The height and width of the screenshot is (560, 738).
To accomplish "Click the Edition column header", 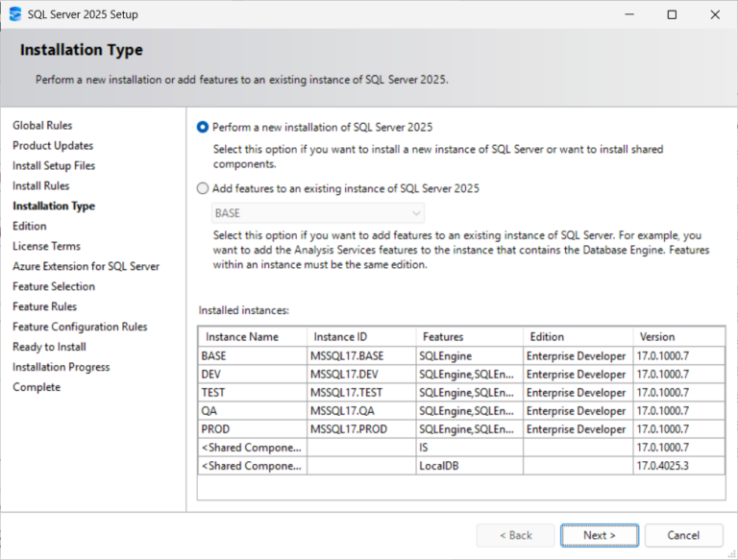I will click(x=578, y=337).
